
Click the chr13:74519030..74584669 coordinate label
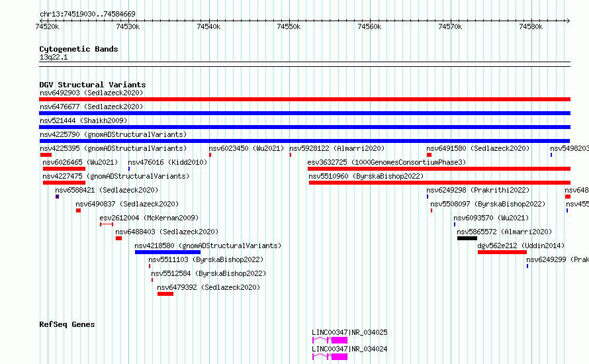(87, 15)
